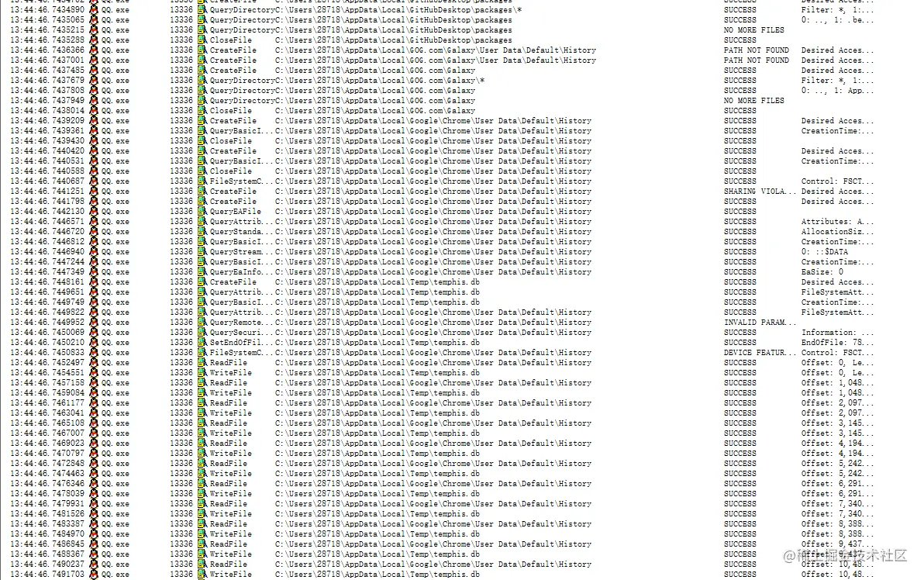The width and height of the screenshot is (924, 580).
Task: Click NO MORE FILES result at 13:44:46.7435215
Action: (x=753, y=30)
